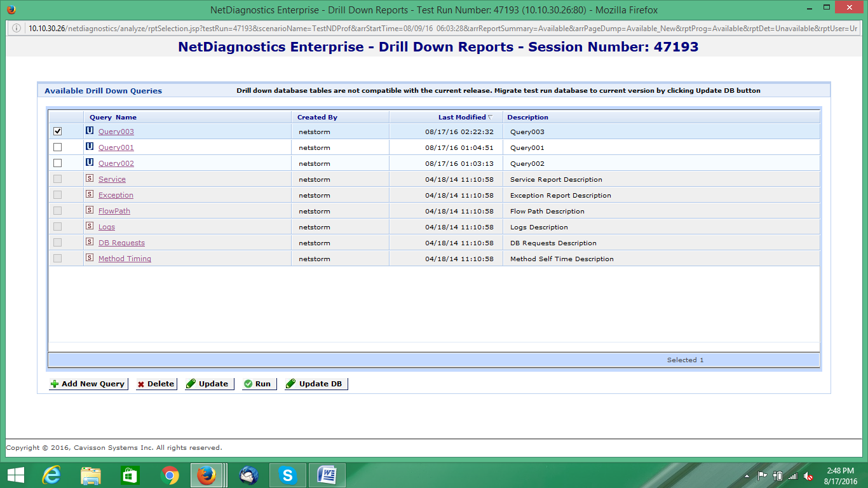
Task: Open the Exception report link
Action: point(116,195)
